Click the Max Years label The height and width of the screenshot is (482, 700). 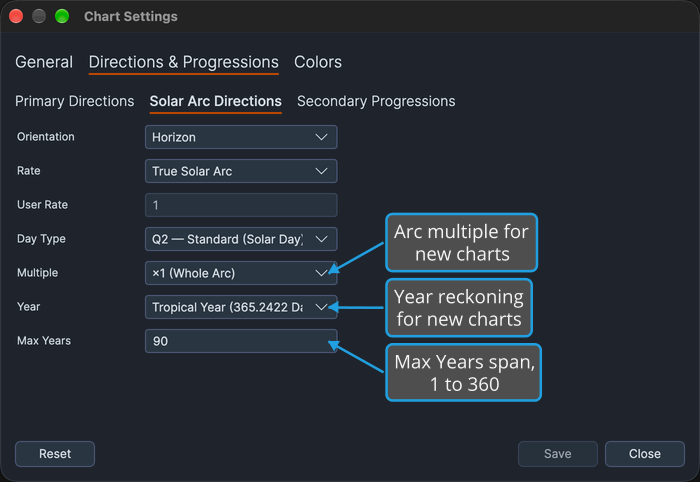click(x=44, y=341)
